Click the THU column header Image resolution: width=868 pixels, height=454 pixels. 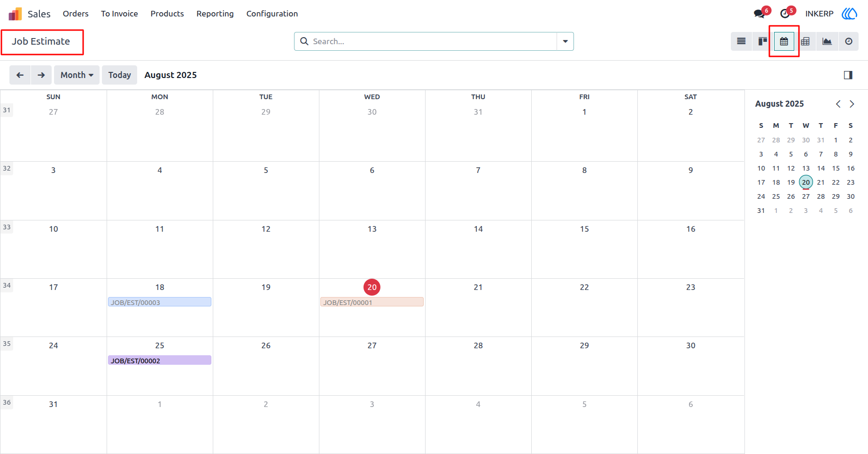pos(478,97)
